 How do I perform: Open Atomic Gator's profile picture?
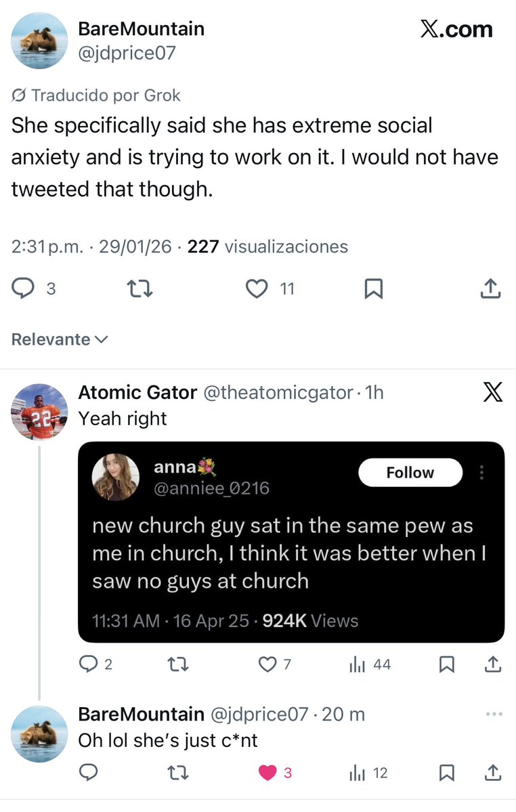tap(39, 412)
